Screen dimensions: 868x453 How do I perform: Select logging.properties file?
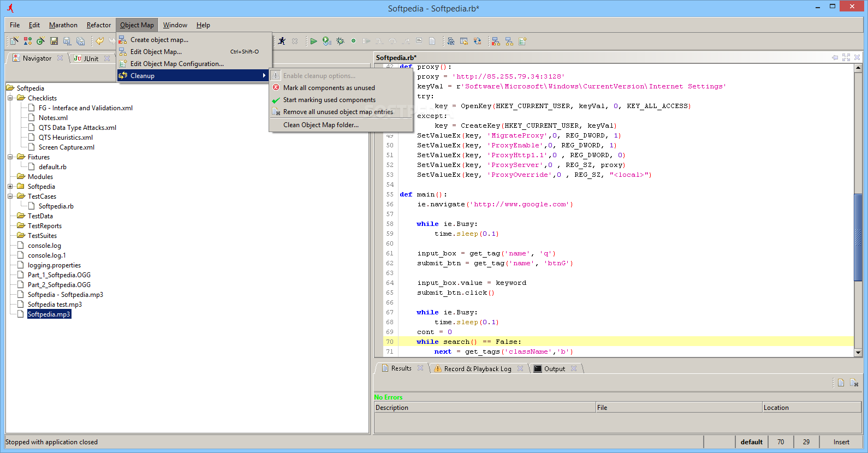[54, 265]
